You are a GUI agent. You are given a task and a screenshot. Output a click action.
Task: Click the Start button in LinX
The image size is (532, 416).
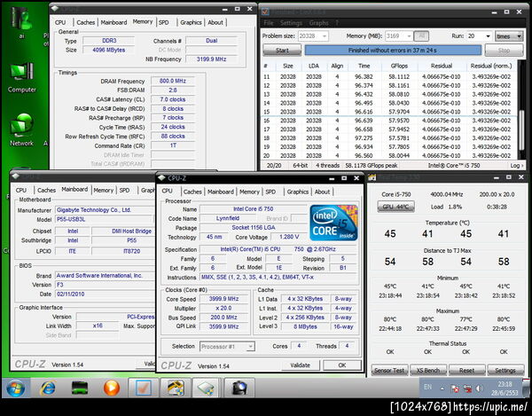282,51
